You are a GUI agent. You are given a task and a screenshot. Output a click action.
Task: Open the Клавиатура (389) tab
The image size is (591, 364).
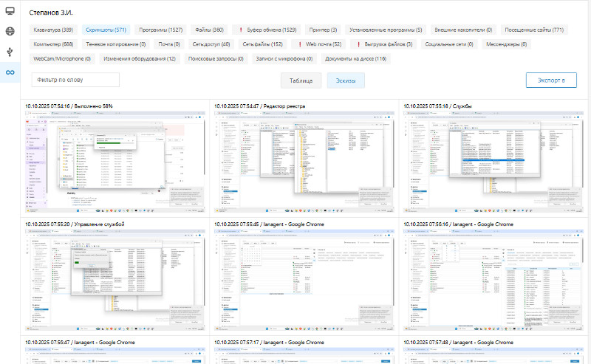52,30
